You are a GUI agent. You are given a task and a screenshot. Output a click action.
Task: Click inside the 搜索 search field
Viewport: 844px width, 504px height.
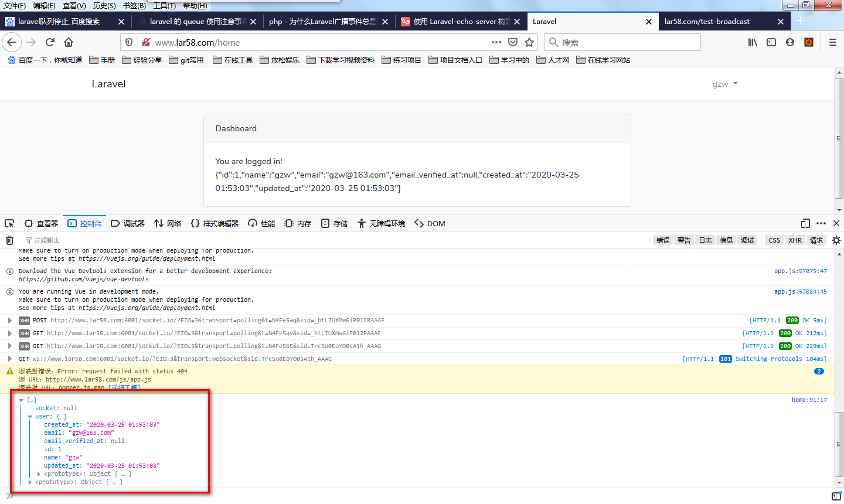[x=621, y=42]
